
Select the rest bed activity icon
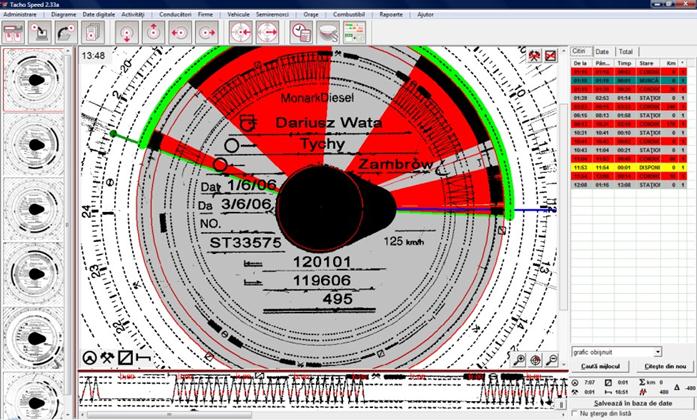(143, 357)
